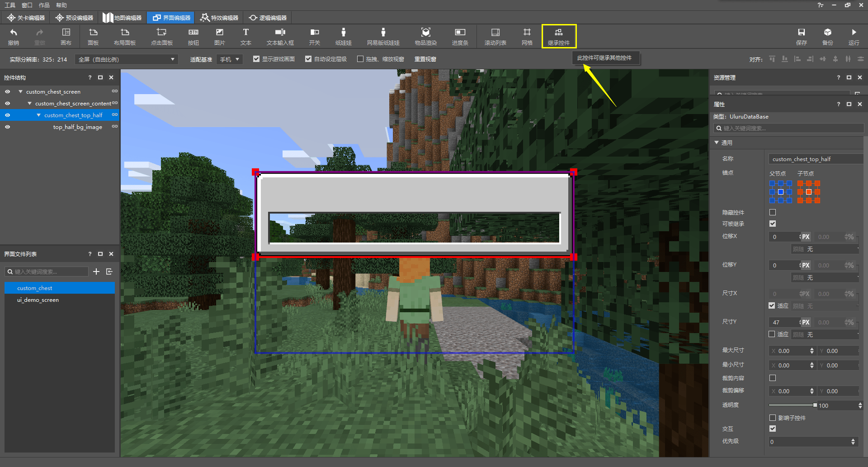The width and height of the screenshot is (868, 467).
Task: Uncheck the 可被继承 checkbox
Action: [773, 224]
